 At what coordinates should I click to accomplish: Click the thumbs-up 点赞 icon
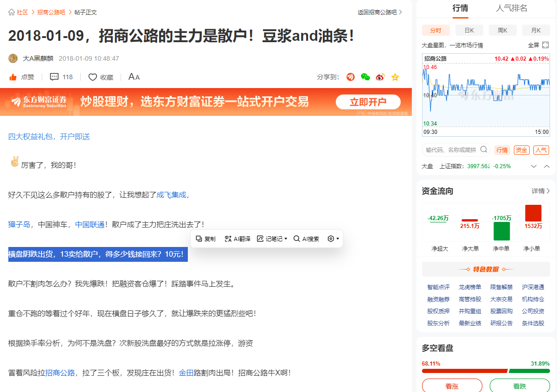(x=13, y=77)
